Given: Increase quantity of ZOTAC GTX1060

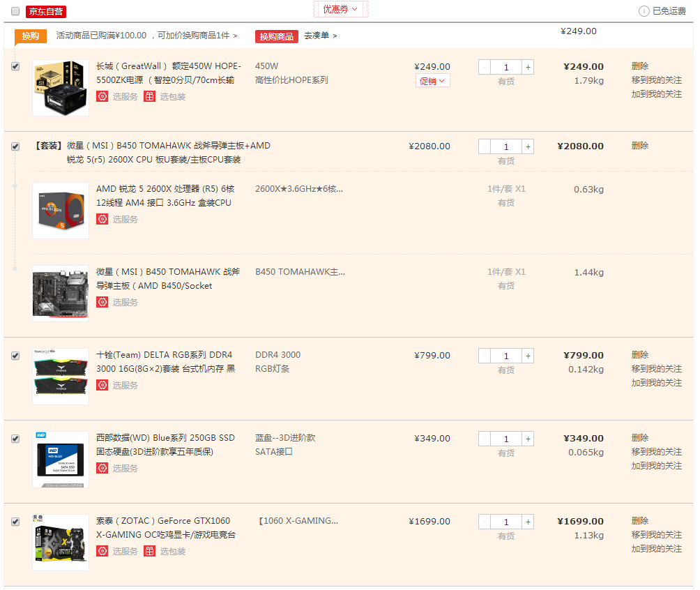Looking at the screenshot, I should (528, 522).
